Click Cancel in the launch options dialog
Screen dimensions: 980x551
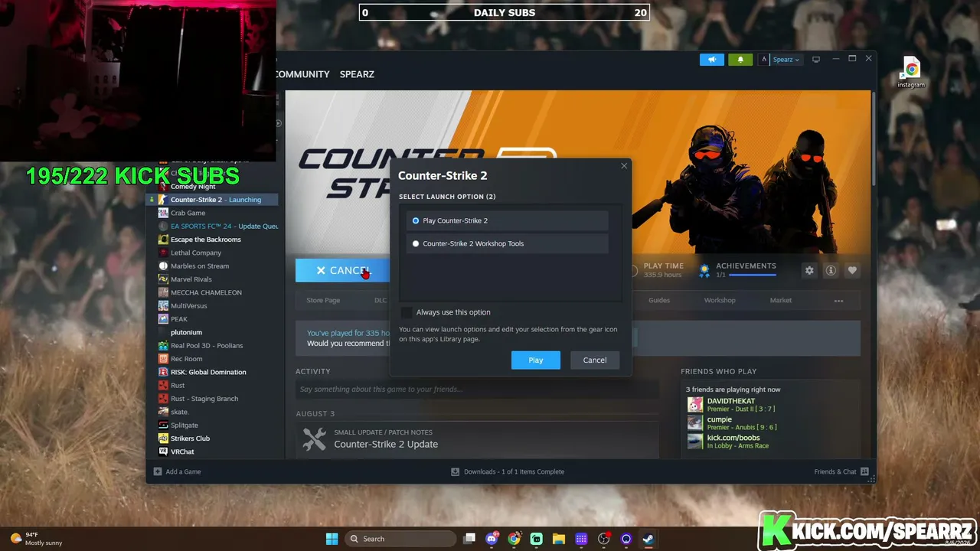[595, 360]
